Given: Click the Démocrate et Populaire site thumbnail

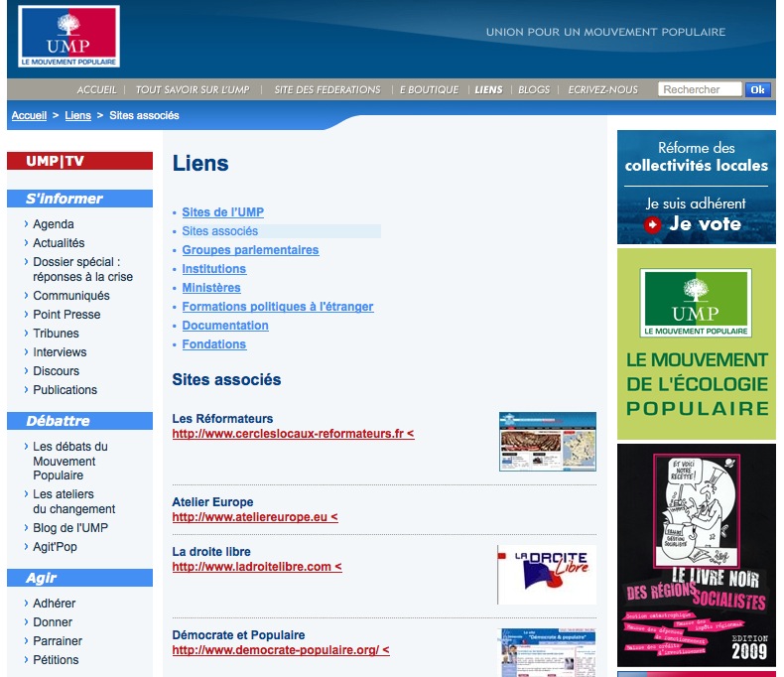Looking at the screenshot, I should click(548, 653).
